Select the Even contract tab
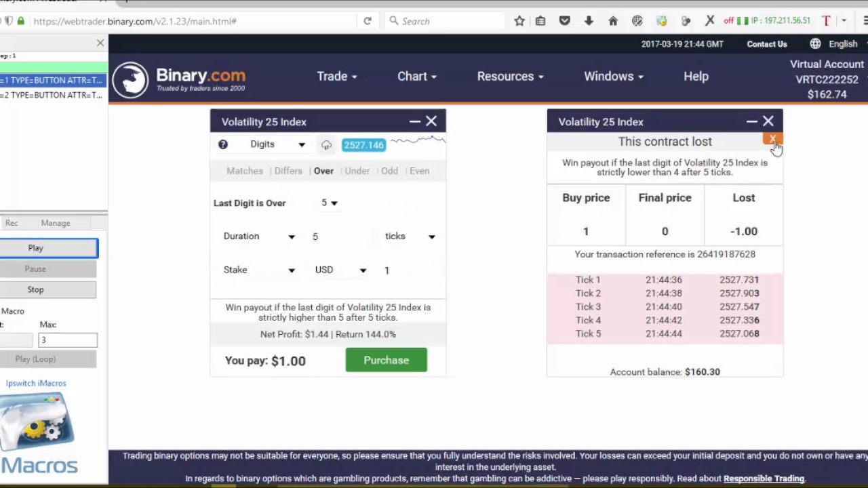This screenshot has height=488, width=868. pos(419,171)
